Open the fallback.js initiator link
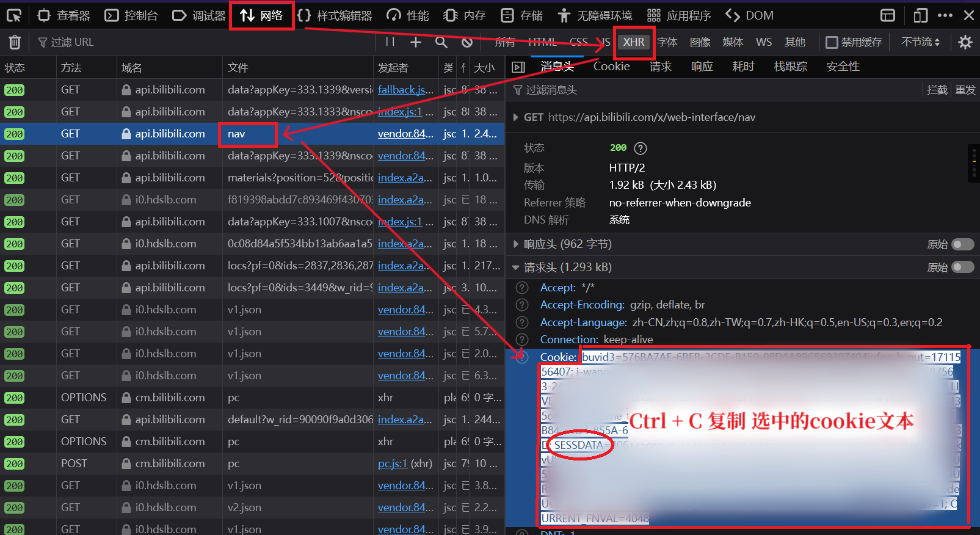Image resolution: width=980 pixels, height=535 pixels. (x=405, y=90)
